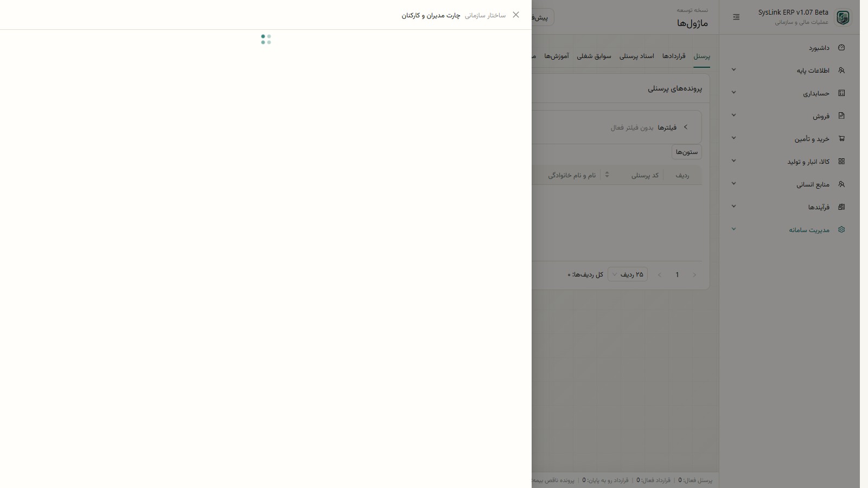Screen dimensions: 868x488
Task: Expand the اطلاعات پایه menu chevron
Action: tap(733, 70)
